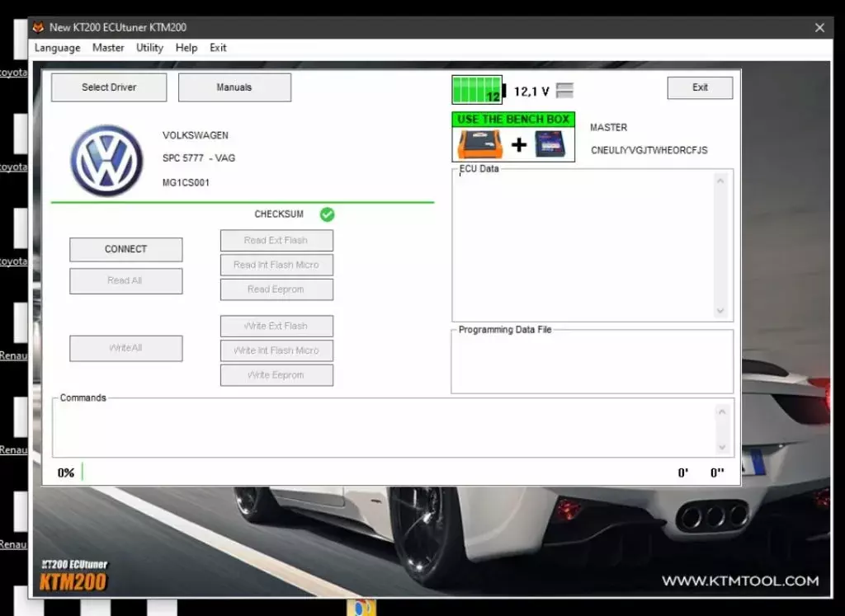This screenshot has height=616, width=845.
Task: Click ECU Data scroll up arrow
Action: (720, 181)
